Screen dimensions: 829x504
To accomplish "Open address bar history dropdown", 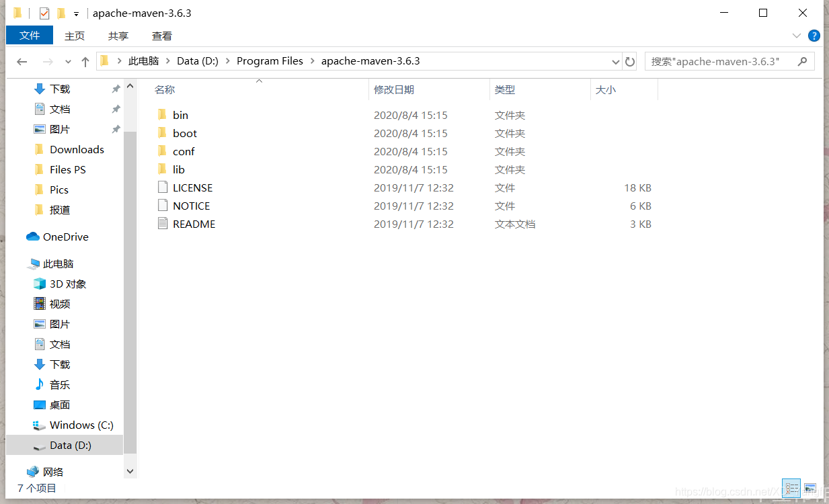I will (x=616, y=61).
